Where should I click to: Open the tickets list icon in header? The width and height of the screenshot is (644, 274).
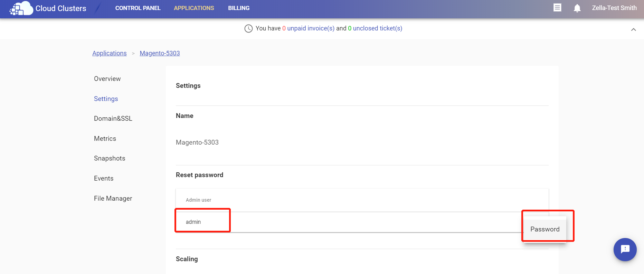pyautogui.click(x=557, y=8)
